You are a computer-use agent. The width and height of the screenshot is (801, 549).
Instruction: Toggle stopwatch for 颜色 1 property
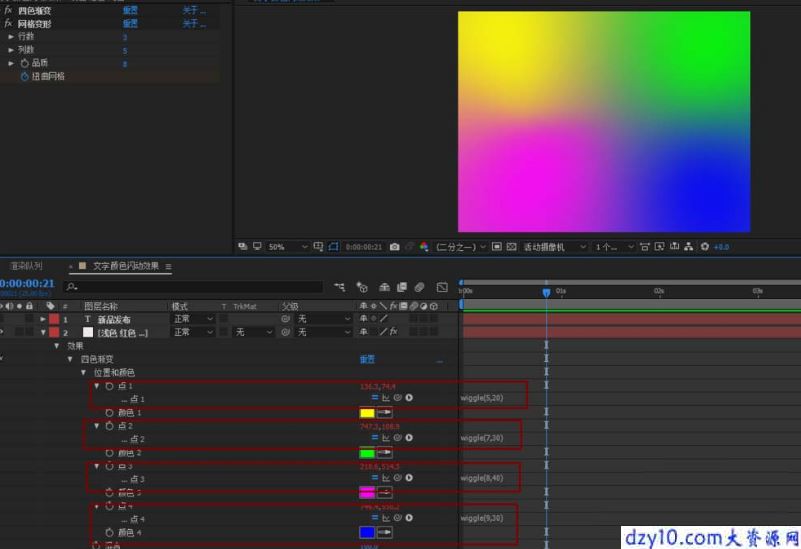click(109, 413)
